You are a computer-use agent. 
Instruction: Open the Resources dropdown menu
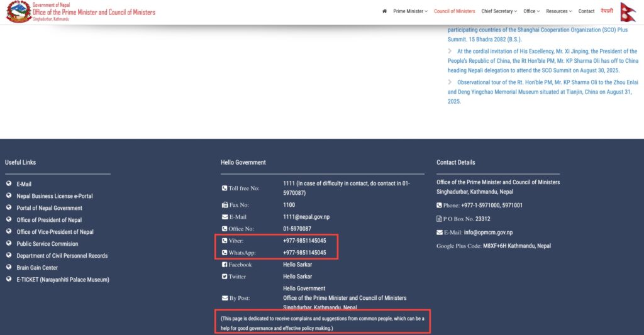click(x=558, y=11)
